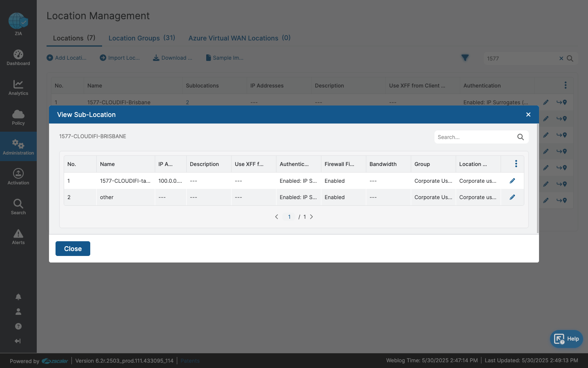
Task: Open main locations table column options
Action: pos(565,85)
